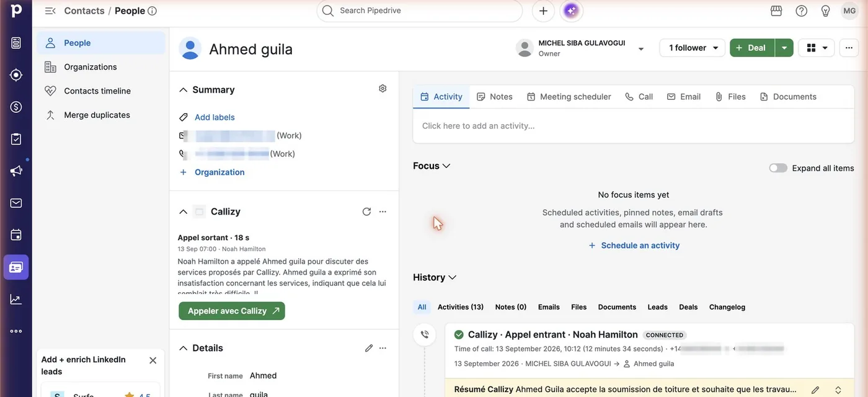Collapse the Summary section

[x=183, y=90]
